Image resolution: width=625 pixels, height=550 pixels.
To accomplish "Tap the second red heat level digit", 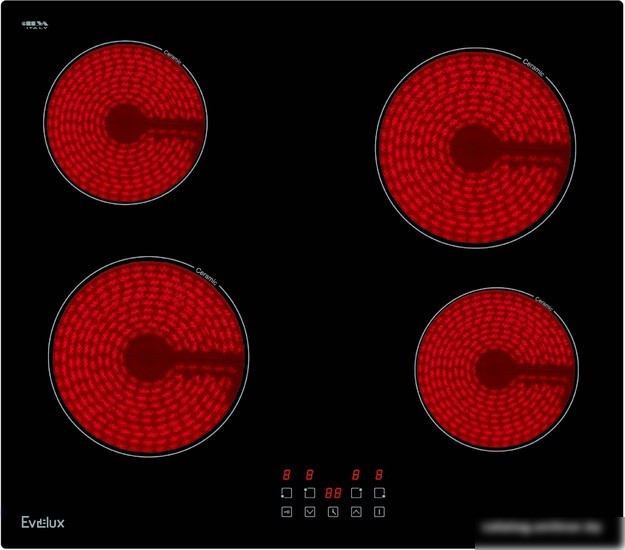I will (309, 475).
